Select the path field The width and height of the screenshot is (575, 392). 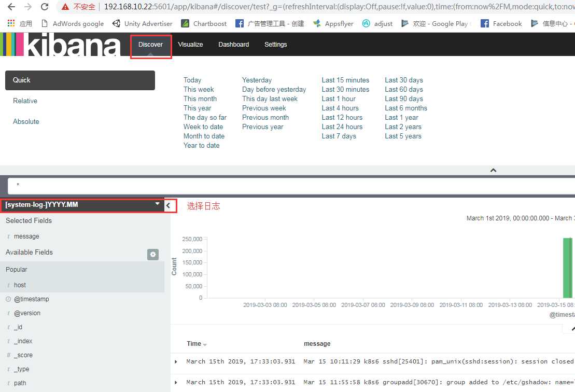[x=20, y=383]
